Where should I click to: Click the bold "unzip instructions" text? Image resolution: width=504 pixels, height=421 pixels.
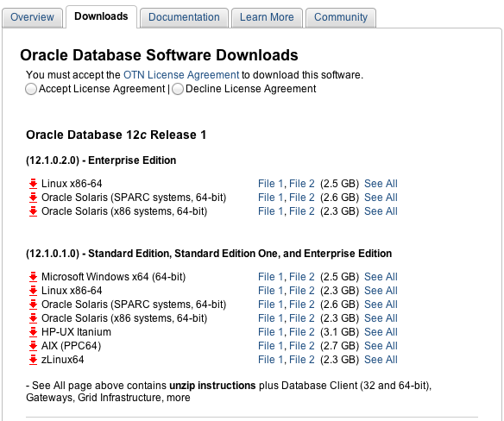[x=212, y=386]
